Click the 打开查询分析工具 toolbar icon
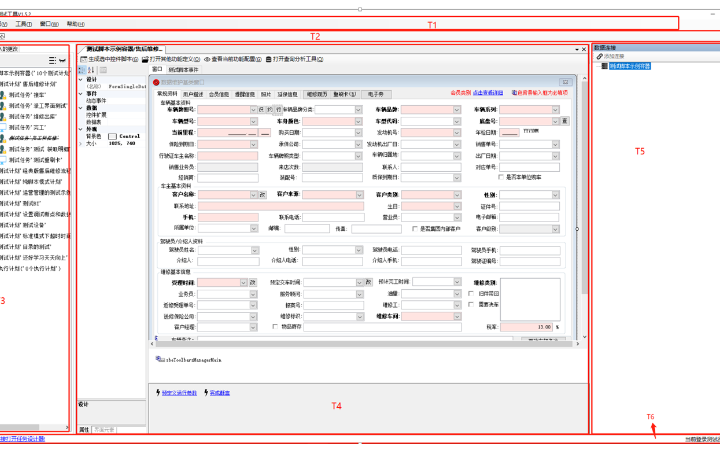Screen dimensions: 720x450 coord(269,60)
